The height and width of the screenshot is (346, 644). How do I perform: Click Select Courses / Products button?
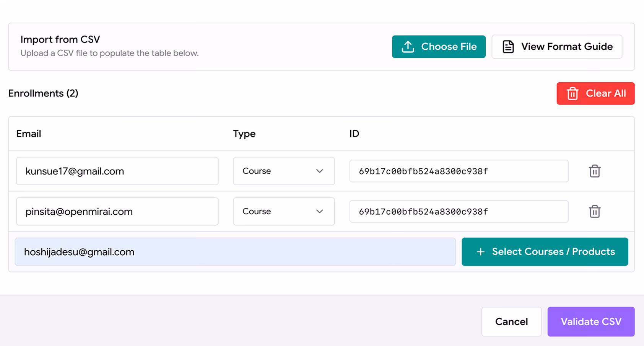tap(545, 252)
